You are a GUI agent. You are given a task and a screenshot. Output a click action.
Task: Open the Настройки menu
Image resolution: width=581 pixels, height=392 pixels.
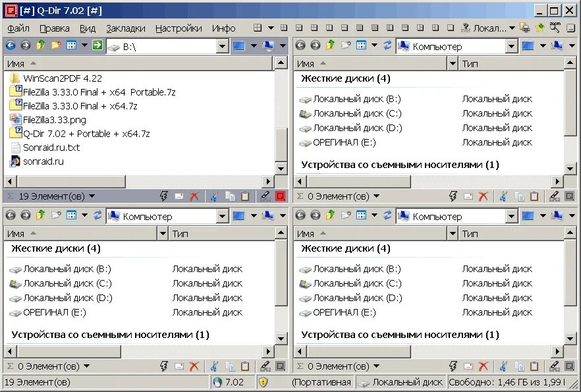tap(179, 28)
